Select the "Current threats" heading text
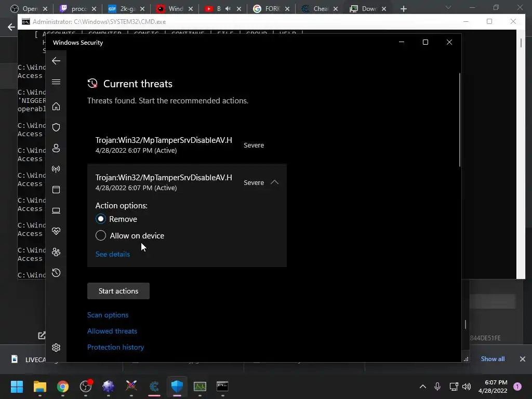532x399 pixels. (138, 84)
